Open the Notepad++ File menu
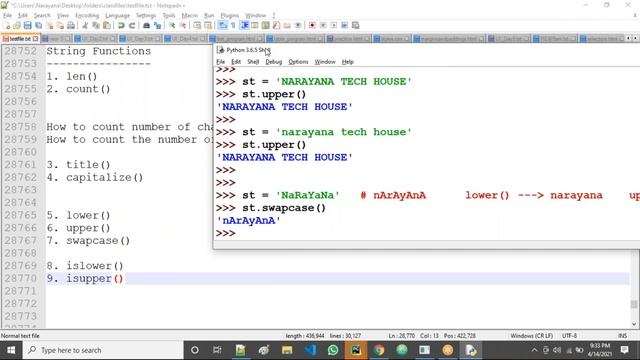This screenshot has width=640, height=360. tap(7, 16)
